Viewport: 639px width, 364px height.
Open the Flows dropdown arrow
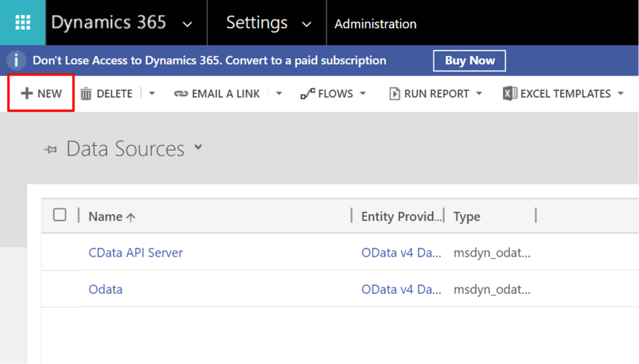tap(363, 93)
